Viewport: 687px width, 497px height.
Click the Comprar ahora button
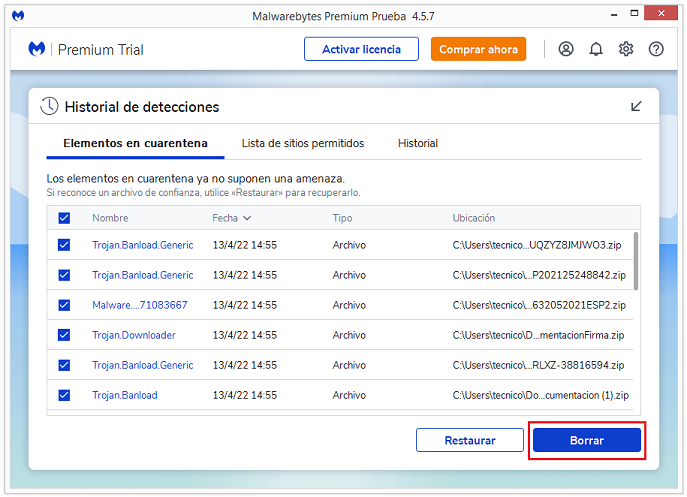478,49
